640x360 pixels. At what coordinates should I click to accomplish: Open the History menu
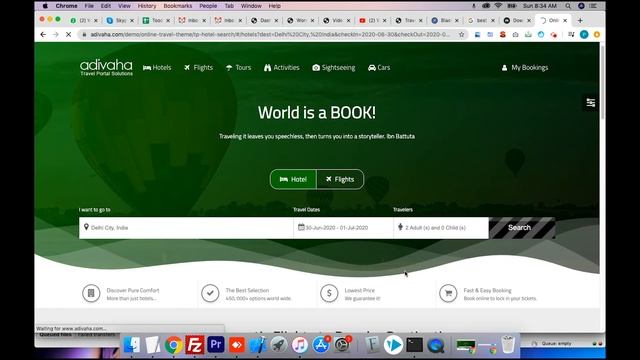tap(147, 6)
